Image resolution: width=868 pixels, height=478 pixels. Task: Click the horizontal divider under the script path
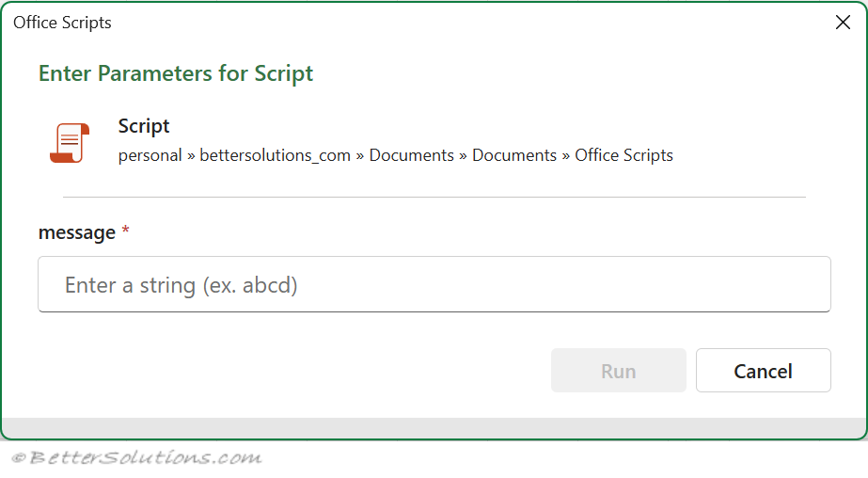click(434, 197)
